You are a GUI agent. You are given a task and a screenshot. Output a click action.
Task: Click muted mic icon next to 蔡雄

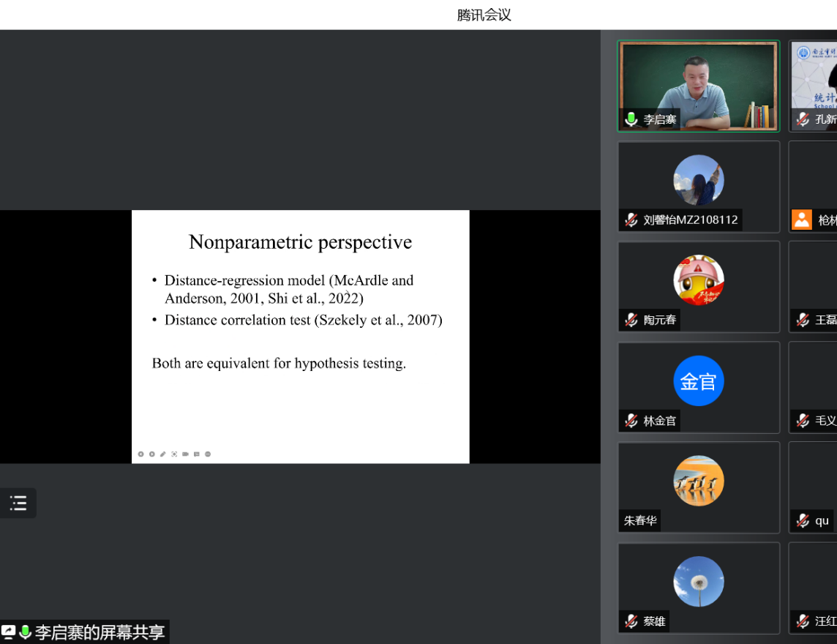click(x=631, y=621)
